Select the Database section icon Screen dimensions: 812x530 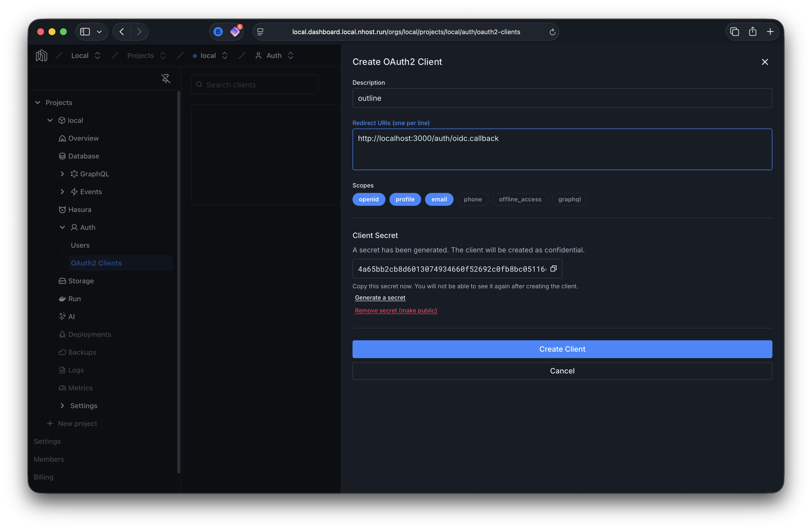coord(62,156)
